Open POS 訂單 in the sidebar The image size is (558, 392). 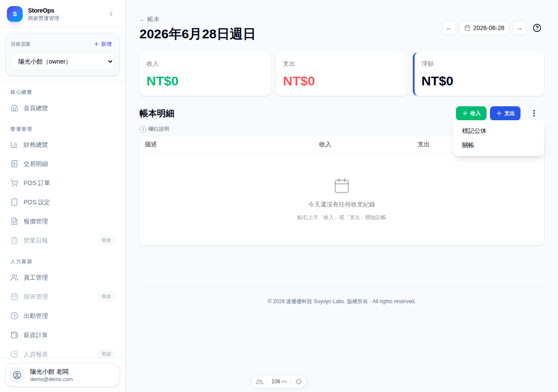tap(62, 183)
